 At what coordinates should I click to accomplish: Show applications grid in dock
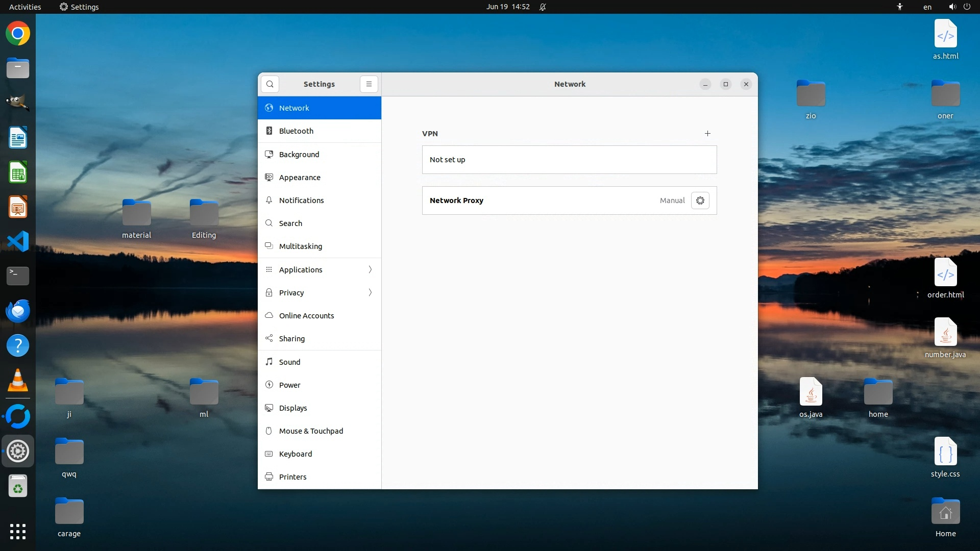[18, 531]
